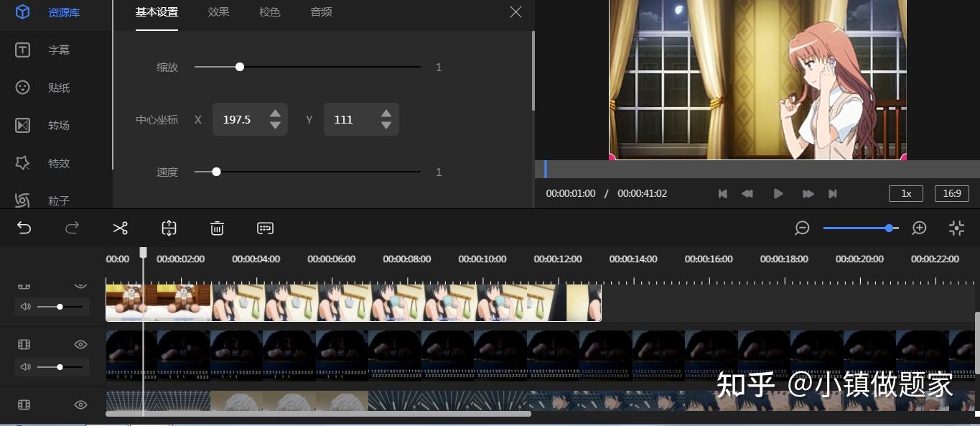Screen dimensions: 980x426
Task: Zoom out the timeline
Action: pos(803,228)
